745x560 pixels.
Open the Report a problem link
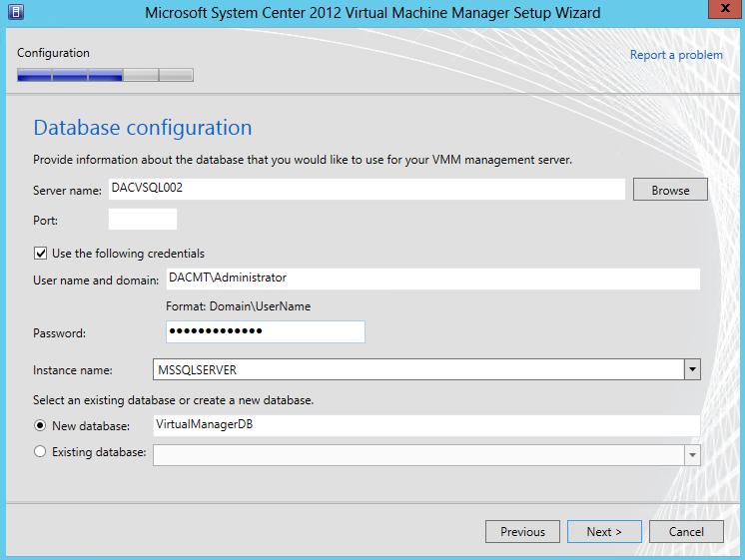coord(676,55)
